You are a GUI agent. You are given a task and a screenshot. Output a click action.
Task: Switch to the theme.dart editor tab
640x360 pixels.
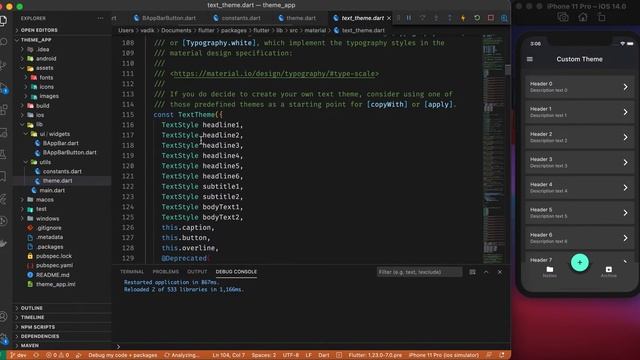click(x=297, y=18)
